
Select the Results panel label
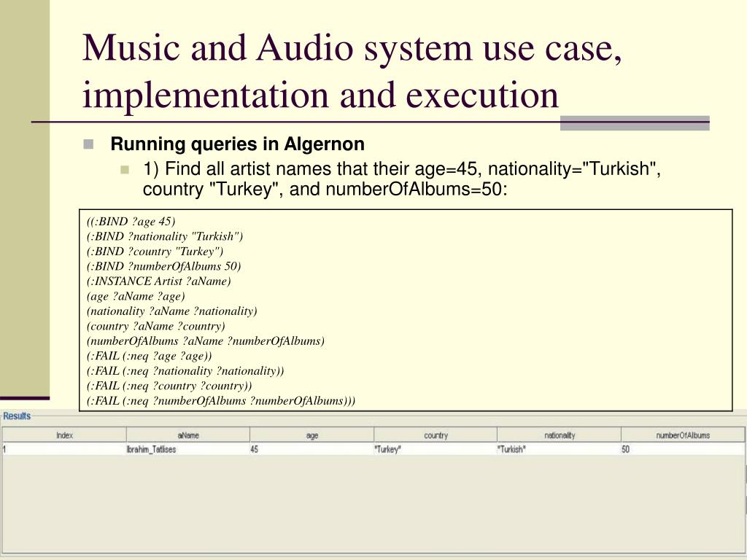(x=17, y=416)
